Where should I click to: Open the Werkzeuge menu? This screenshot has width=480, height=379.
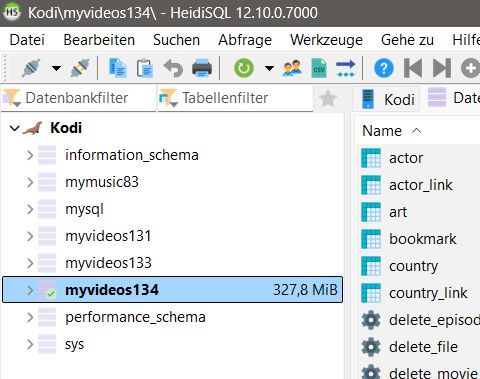326,40
